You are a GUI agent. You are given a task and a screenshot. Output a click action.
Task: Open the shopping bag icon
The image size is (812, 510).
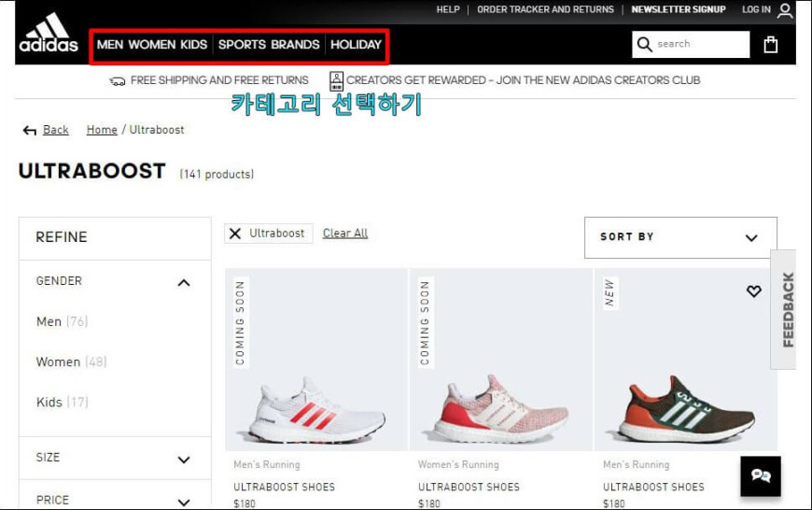[771, 45]
